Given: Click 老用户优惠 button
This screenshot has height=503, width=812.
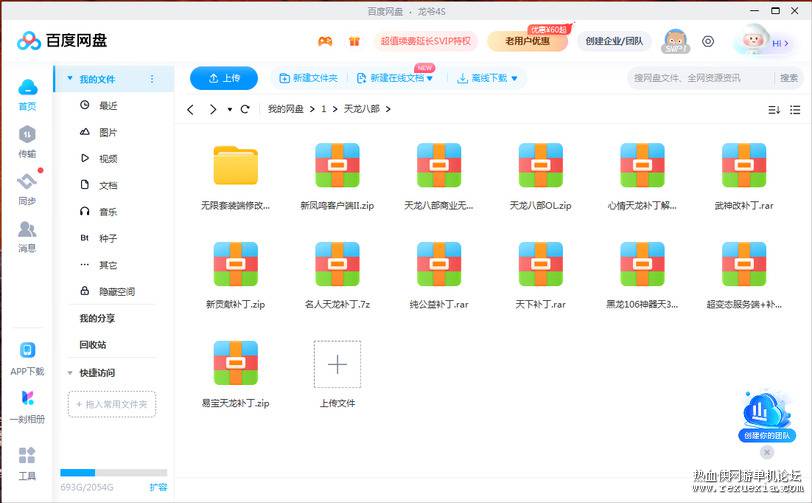Looking at the screenshot, I should point(527,41).
